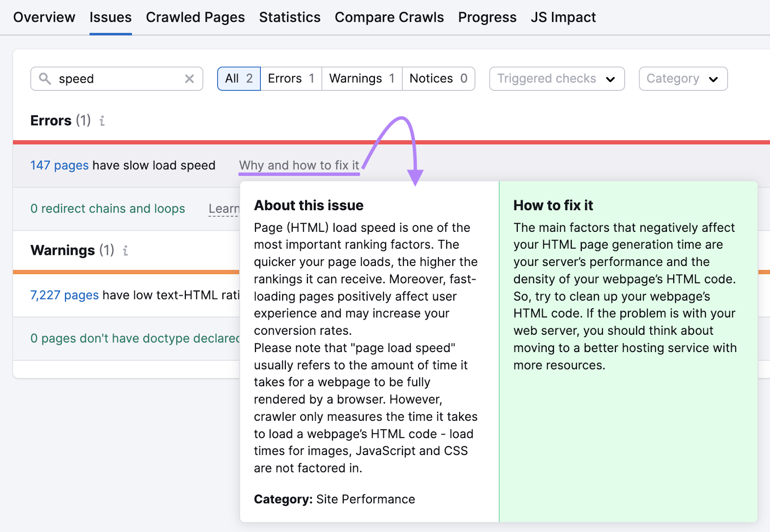Clear the speed search with the X icon
Viewport: 770px width, 532px height.
[190, 78]
